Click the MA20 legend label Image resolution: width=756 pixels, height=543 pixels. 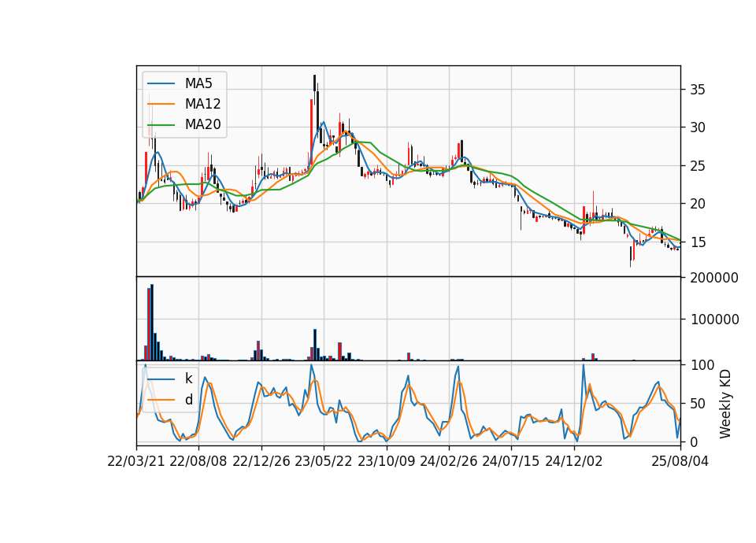[x=202, y=124]
